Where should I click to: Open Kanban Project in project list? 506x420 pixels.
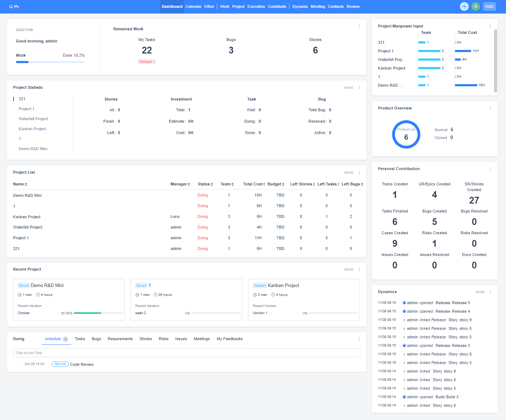coord(27,217)
